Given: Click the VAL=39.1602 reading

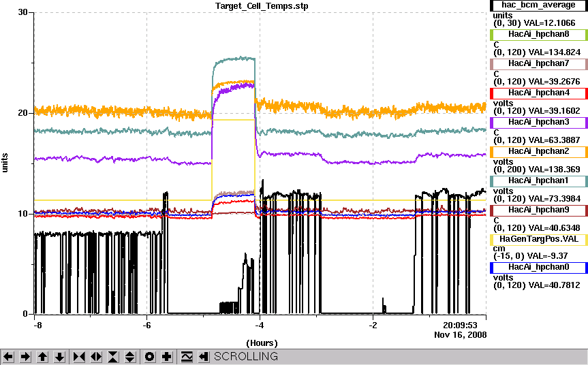Looking at the screenshot, I should 554,111.
